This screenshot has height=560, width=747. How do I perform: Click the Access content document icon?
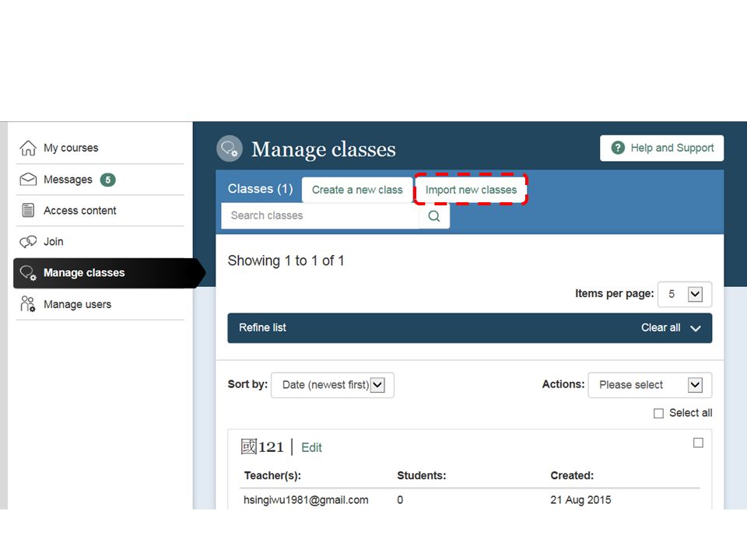pos(28,210)
